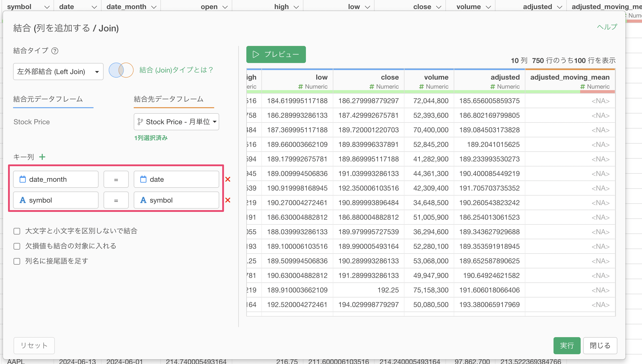Open the volume column menu in background table
Screen dimensions: 642x364
coord(488,7)
